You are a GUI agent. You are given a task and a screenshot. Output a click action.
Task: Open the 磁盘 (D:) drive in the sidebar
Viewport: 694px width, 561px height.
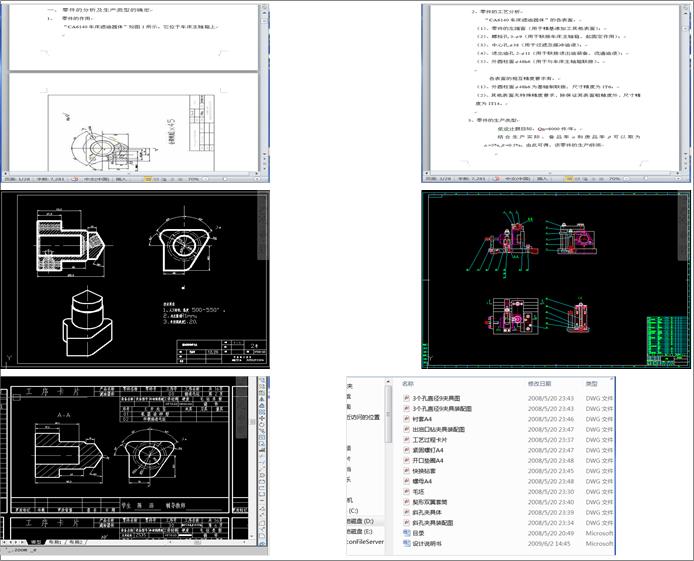point(360,521)
